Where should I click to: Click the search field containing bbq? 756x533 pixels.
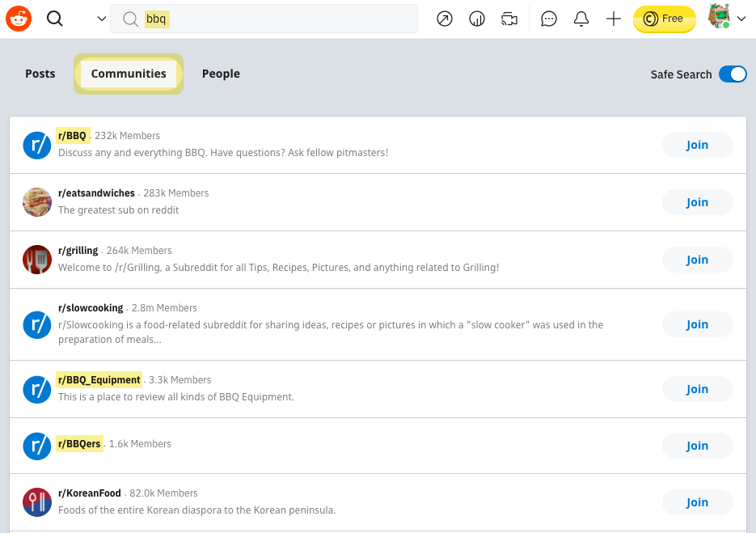click(275, 19)
